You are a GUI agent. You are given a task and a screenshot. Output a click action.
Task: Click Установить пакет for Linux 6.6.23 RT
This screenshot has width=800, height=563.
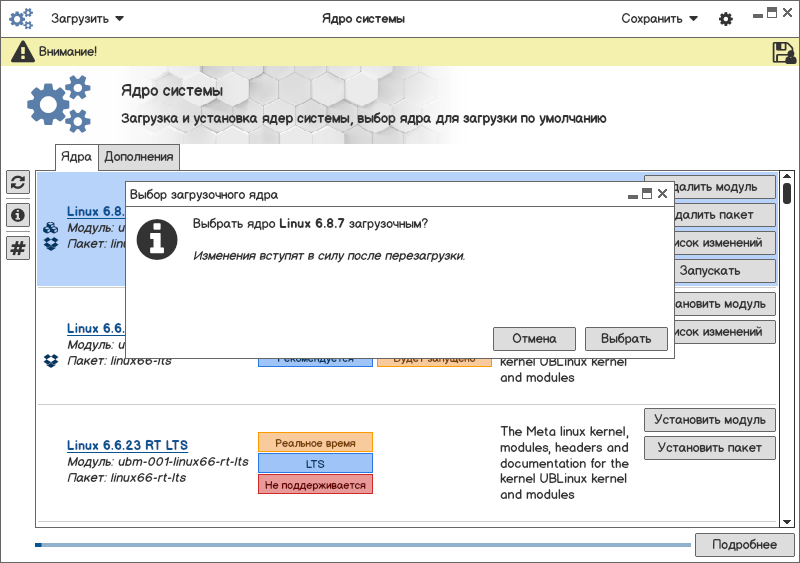pos(710,448)
